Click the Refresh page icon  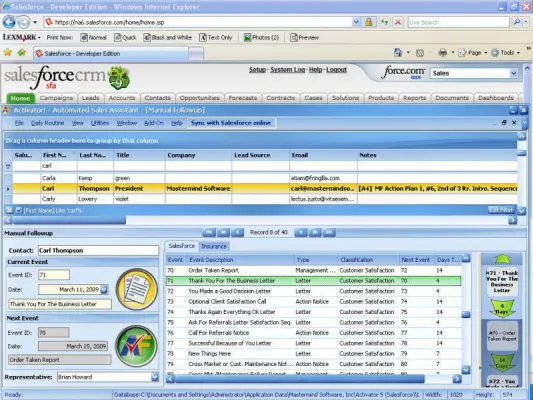click(384, 22)
